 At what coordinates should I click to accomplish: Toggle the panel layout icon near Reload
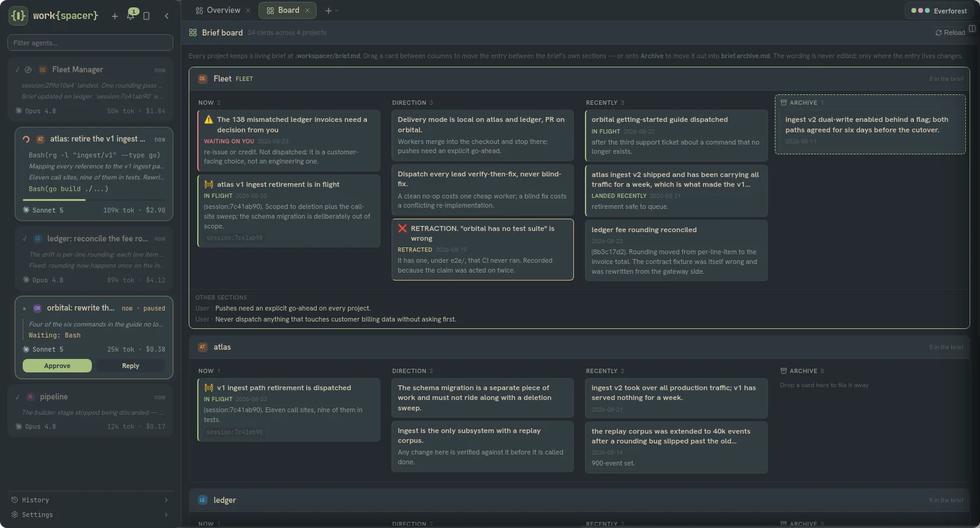972,28
